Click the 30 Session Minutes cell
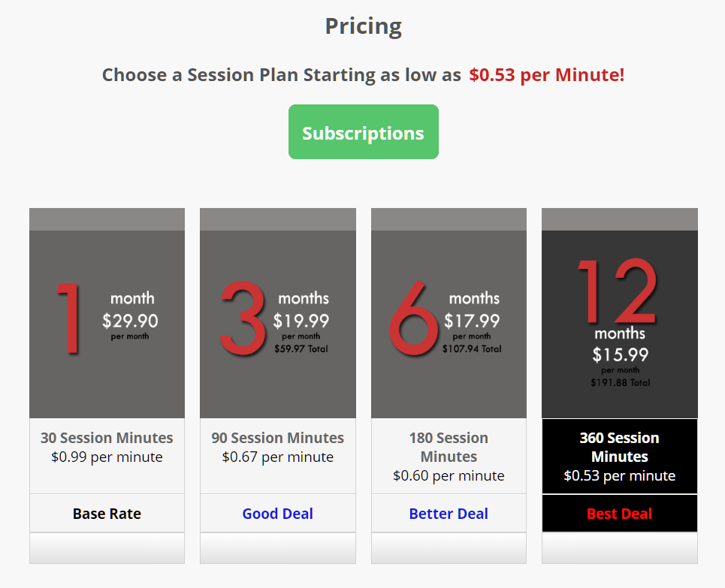725x588 pixels. (x=107, y=457)
